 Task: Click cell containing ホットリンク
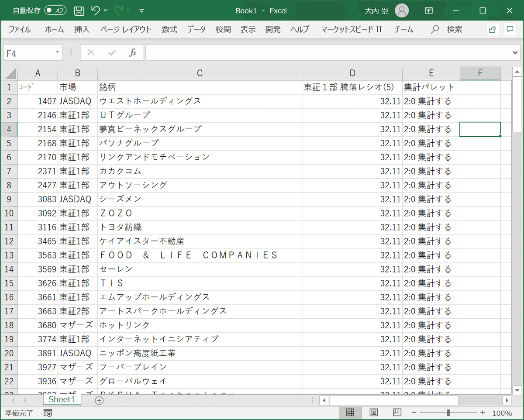click(200, 325)
